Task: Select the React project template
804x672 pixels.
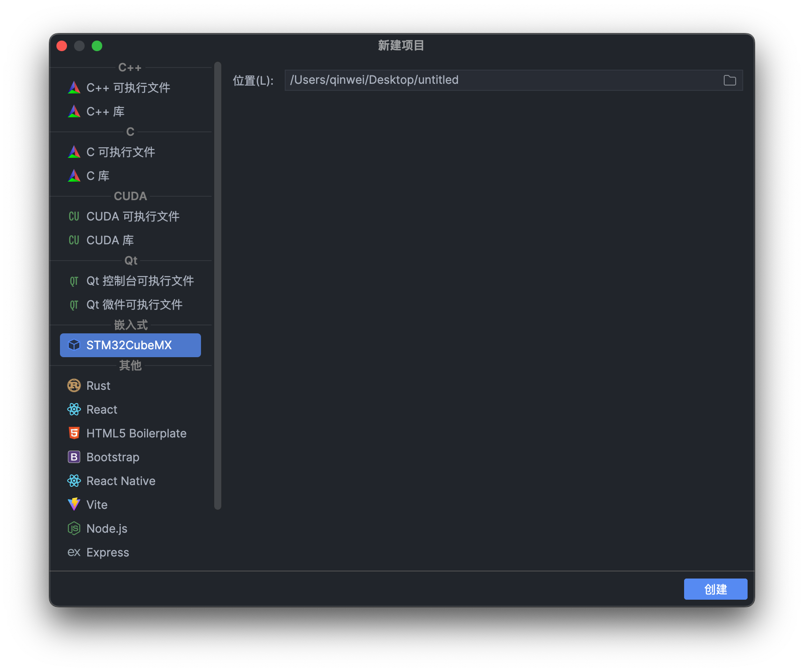Action: [101, 409]
